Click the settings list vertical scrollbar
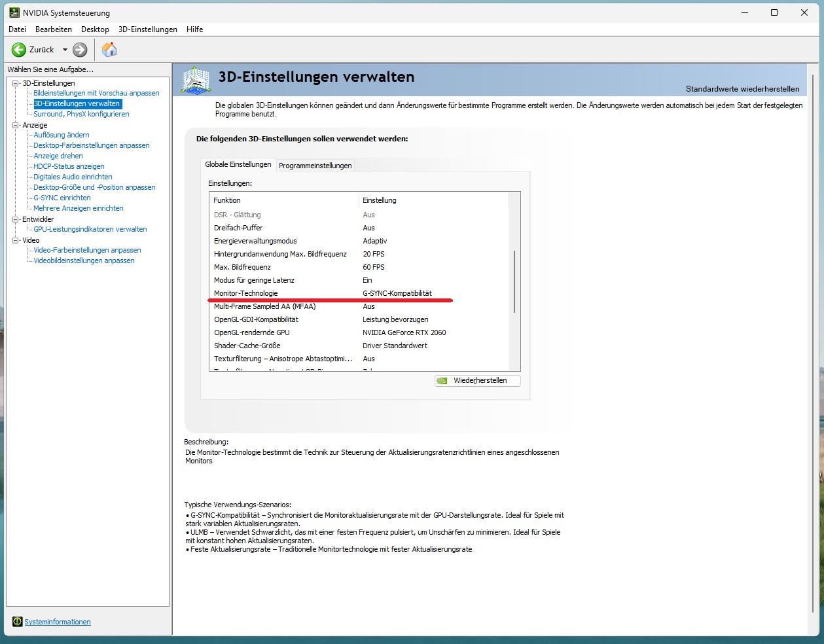This screenshot has height=644, width=824. (514, 281)
